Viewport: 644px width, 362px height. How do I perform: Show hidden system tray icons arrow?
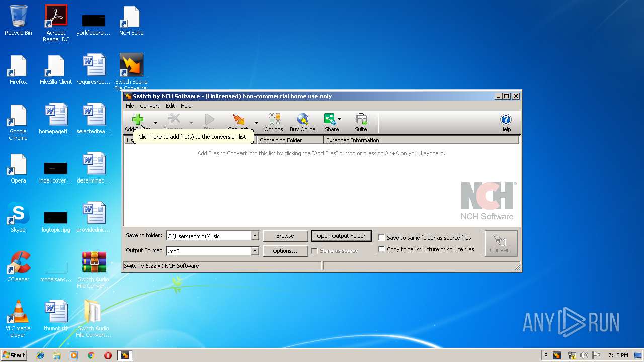coord(546,355)
